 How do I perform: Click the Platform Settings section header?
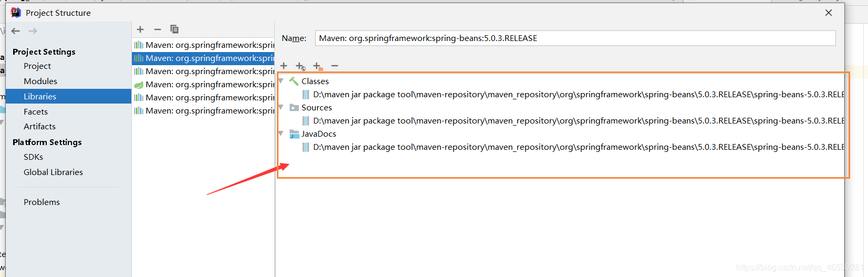47,142
